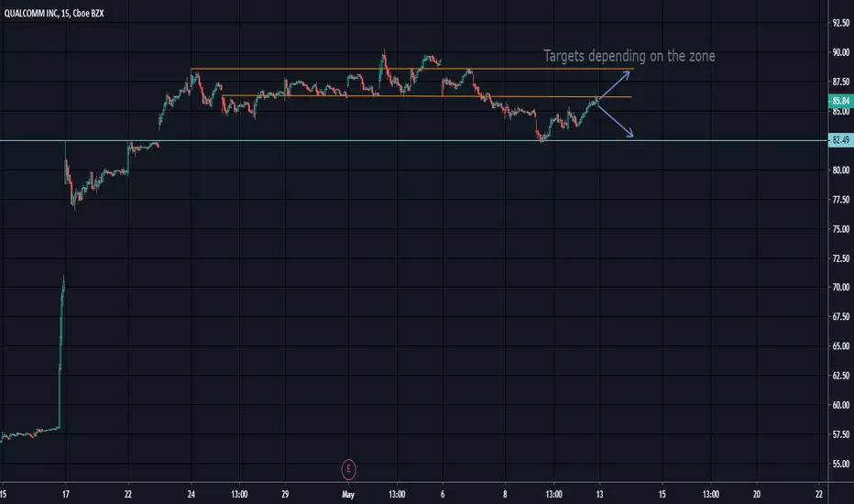Click the upward blue target arrow
The height and width of the screenshot is (504, 854).
(614, 85)
